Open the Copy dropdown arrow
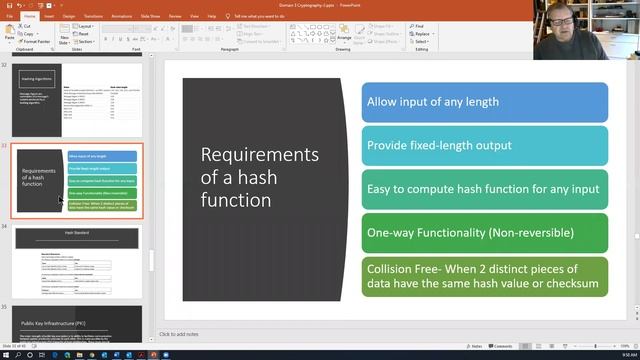 [38, 34]
